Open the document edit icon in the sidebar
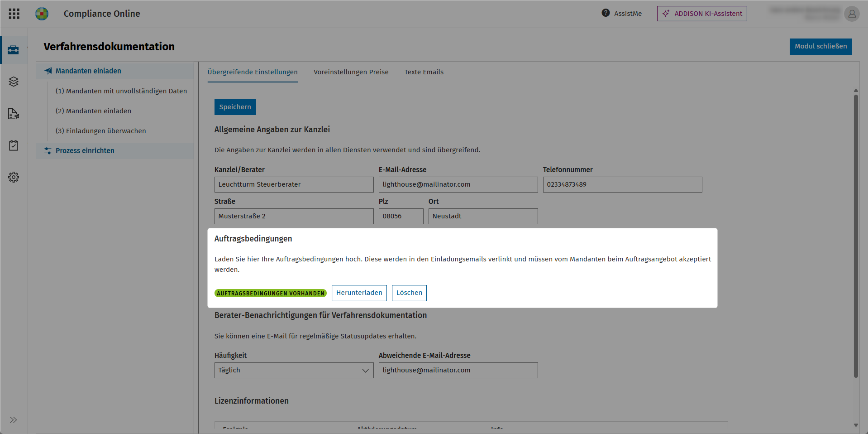The width and height of the screenshot is (868, 434). tap(14, 114)
